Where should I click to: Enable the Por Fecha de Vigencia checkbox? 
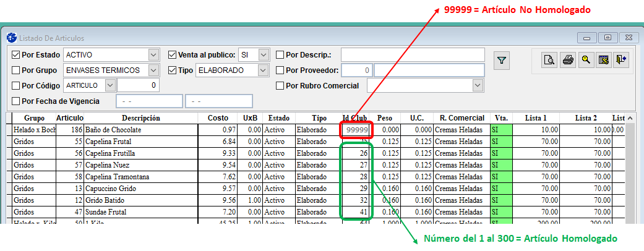click(x=16, y=101)
